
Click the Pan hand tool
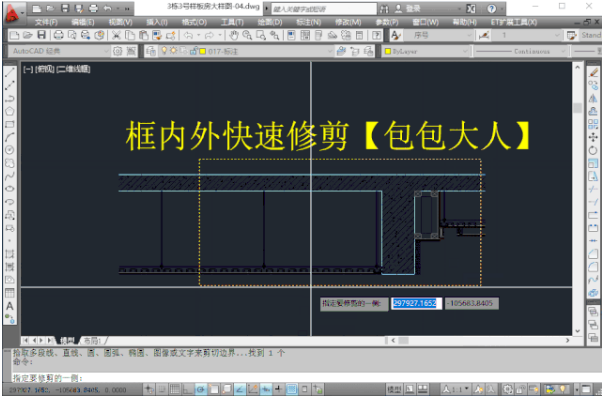click(x=233, y=36)
